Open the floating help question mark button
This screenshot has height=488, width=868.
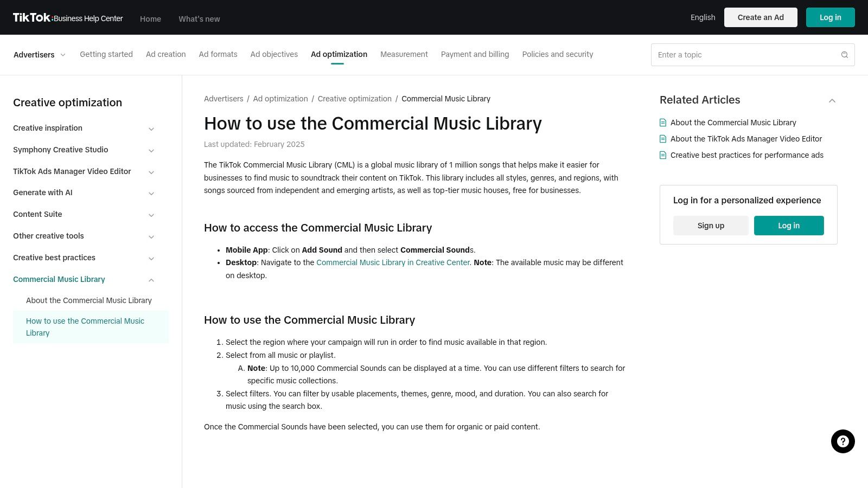pos(843,441)
